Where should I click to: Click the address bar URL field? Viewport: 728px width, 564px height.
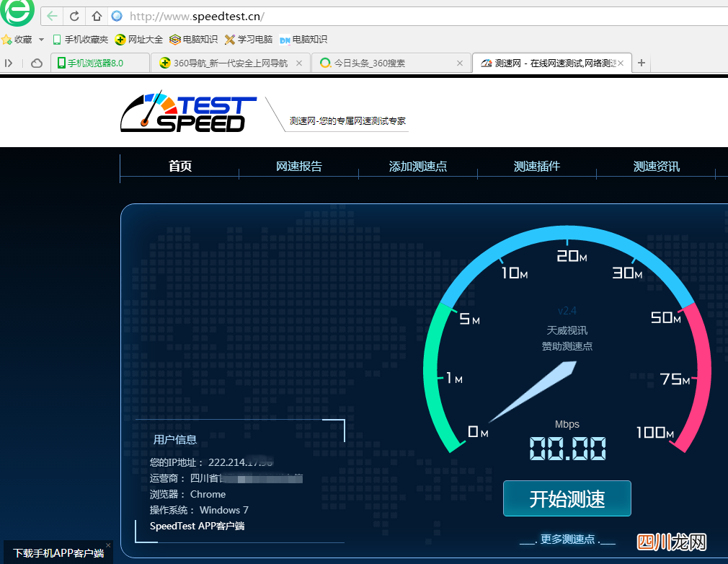point(418,17)
